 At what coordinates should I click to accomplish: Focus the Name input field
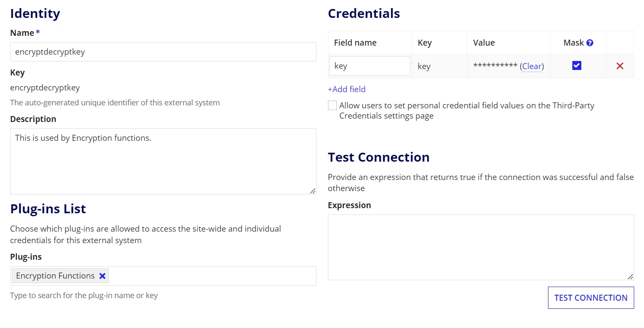click(x=163, y=52)
